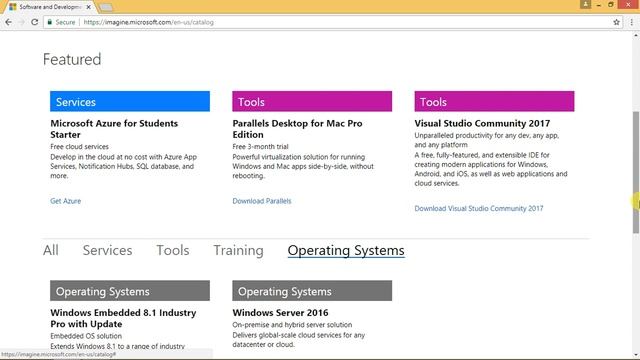
Task: Click the browser forward arrow
Action: tap(22, 22)
